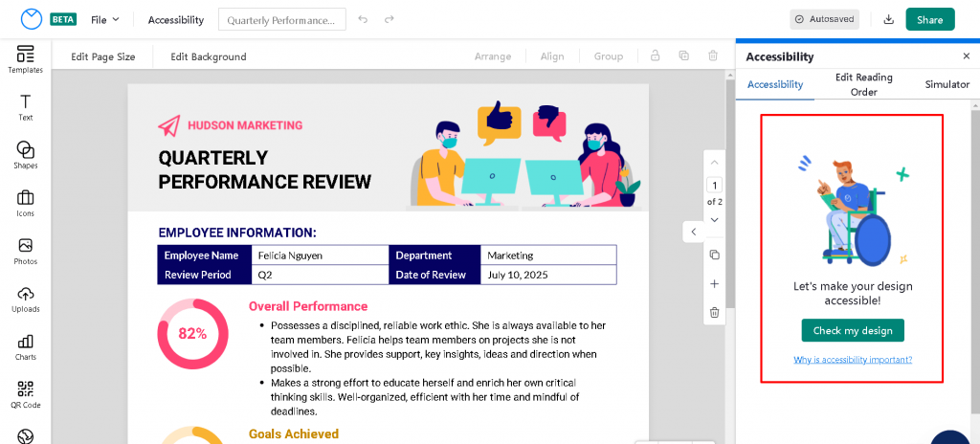Click the lock icon in toolbar
Screen dimensions: 980x444
coord(655,55)
